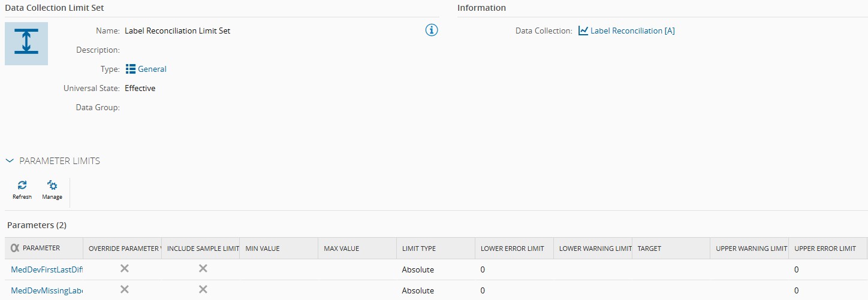Toggle include sample X for MedDevMissingLabel row
Image resolution: width=868 pixels, height=300 pixels.
pos(203,290)
